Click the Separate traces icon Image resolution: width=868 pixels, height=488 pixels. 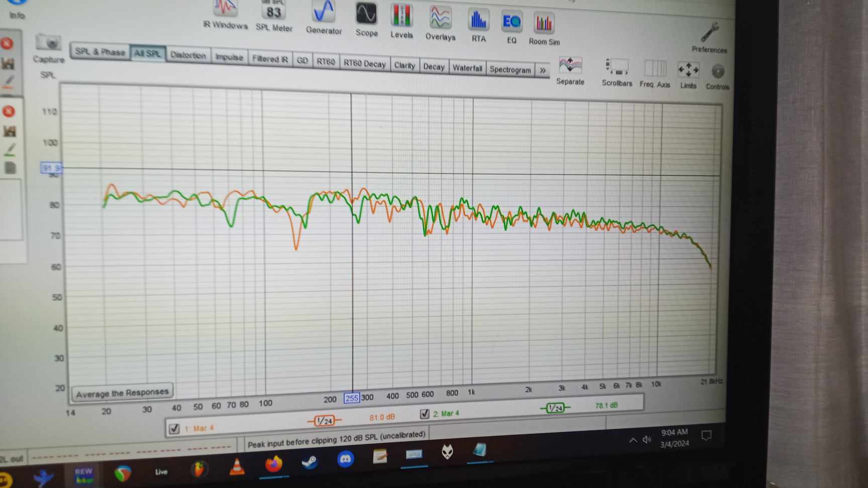[x=570, y=71]
